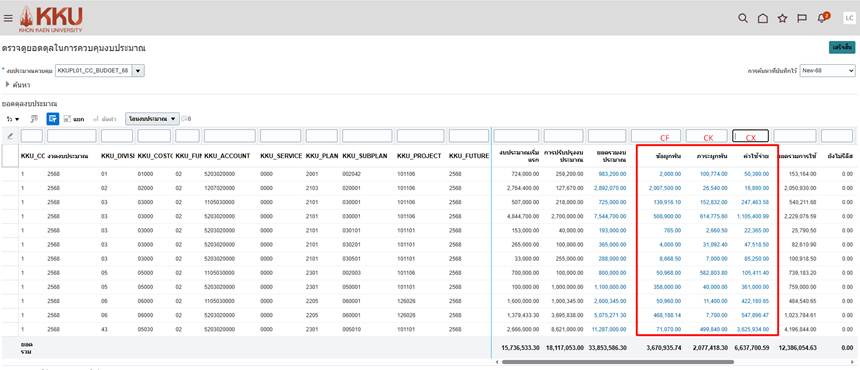This screenshot has width=860, height=370.
Task: Go to the Home page icon
Action: coord(762,18)
